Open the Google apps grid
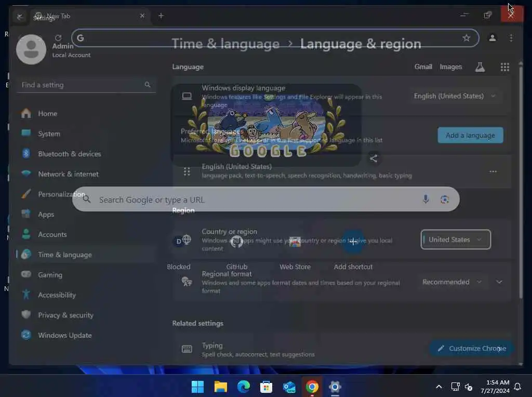The image size is (532, 397). (x=505, y=67)
